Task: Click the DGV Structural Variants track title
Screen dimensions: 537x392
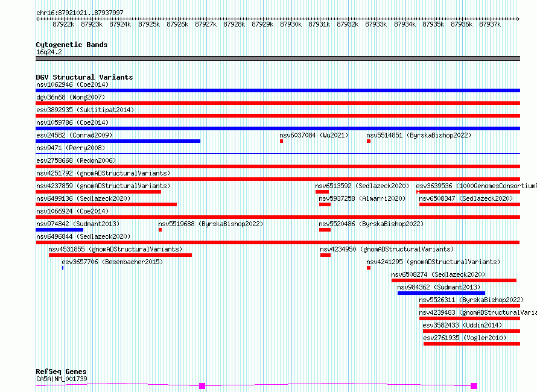Action: coord(84,77)
